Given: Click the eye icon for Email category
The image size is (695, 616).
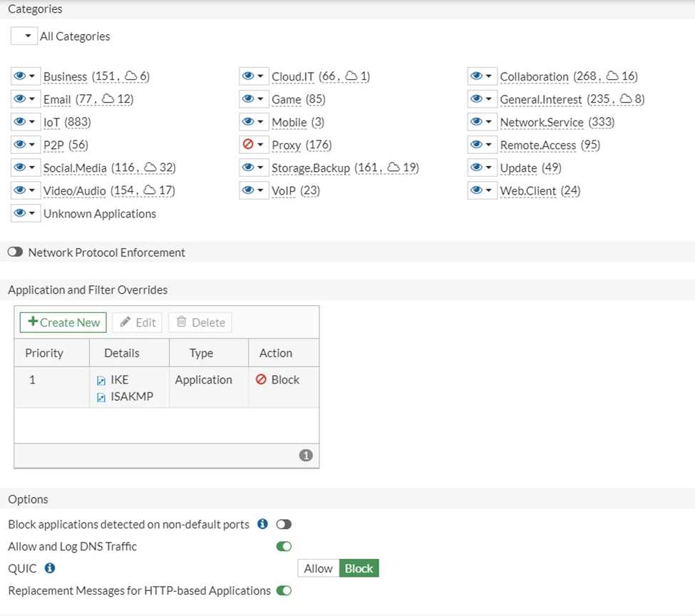Looking at the screenshot, I should click(20, 98).
